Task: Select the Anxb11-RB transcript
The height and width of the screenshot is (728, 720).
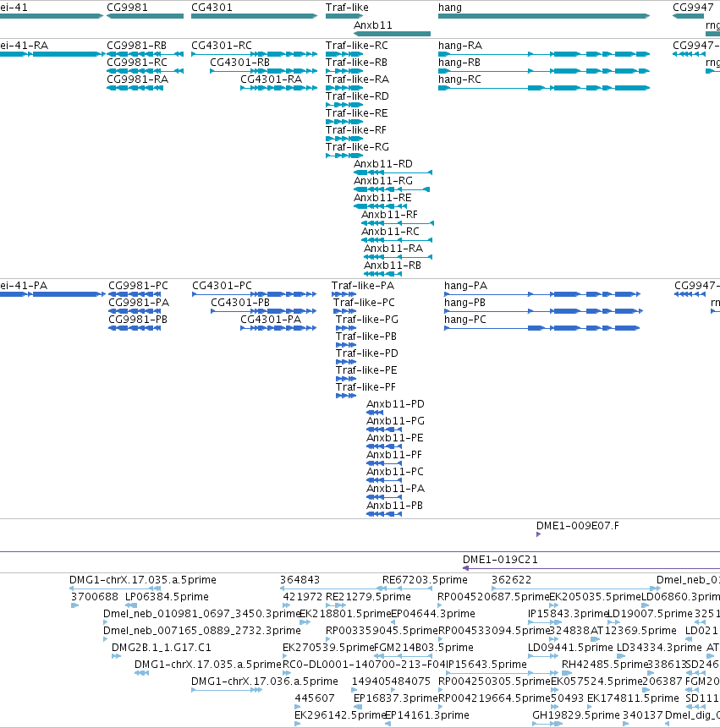Action: point(382,274)
